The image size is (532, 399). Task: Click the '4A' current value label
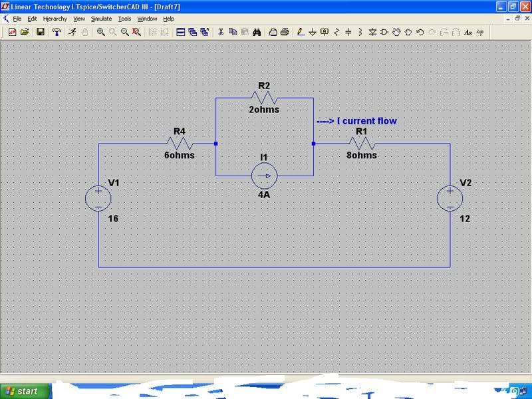click(x=264, y=195)
